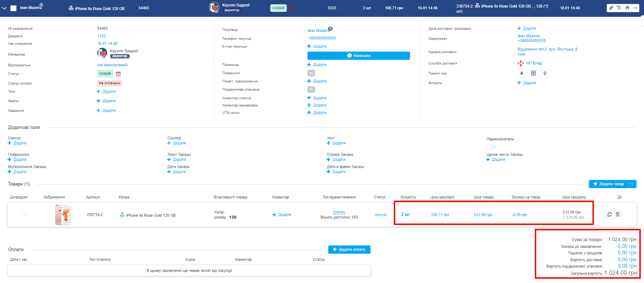Viewport: 644px width, 283px height.
Task: Click the Написати message button
Action: (x=359, y=56)
